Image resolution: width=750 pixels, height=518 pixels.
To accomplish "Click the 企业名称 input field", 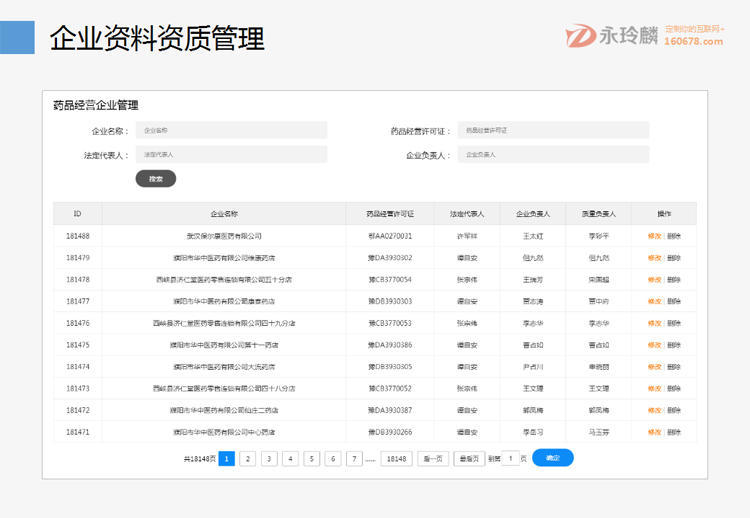I will point(230,130).
